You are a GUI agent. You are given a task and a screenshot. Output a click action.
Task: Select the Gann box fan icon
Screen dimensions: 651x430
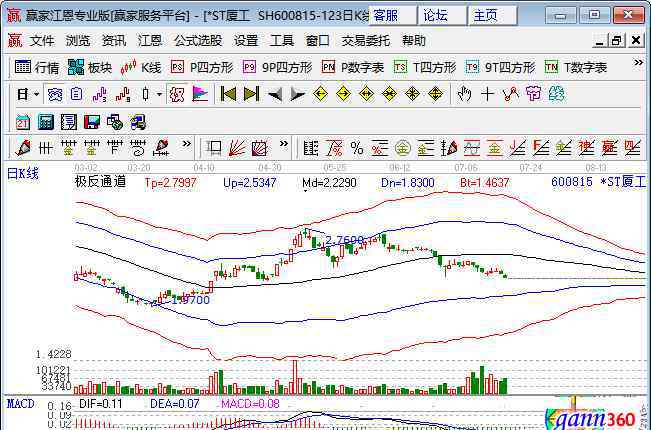260,148
